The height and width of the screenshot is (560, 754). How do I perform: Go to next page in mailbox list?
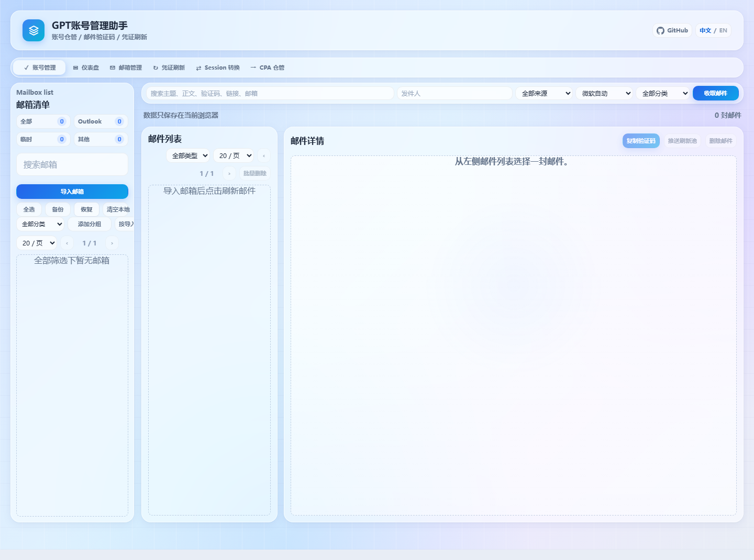tap(112, 243)
